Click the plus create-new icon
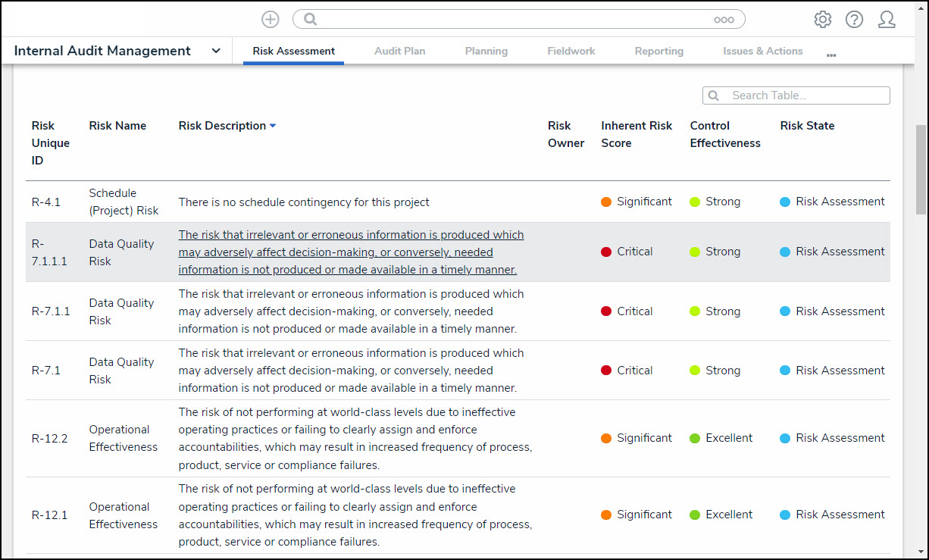The image size is (929, 560). pos(270,20)
